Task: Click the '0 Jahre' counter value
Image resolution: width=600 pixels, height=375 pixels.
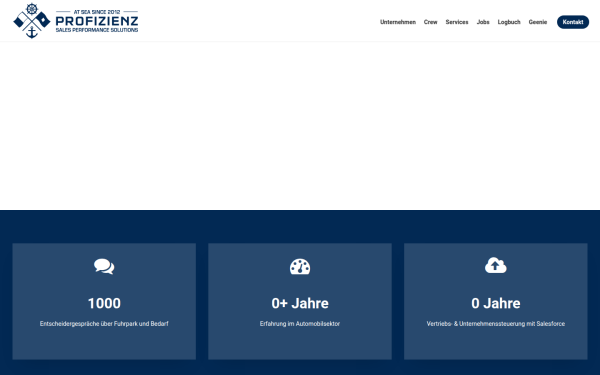Action: pos(496,303)
